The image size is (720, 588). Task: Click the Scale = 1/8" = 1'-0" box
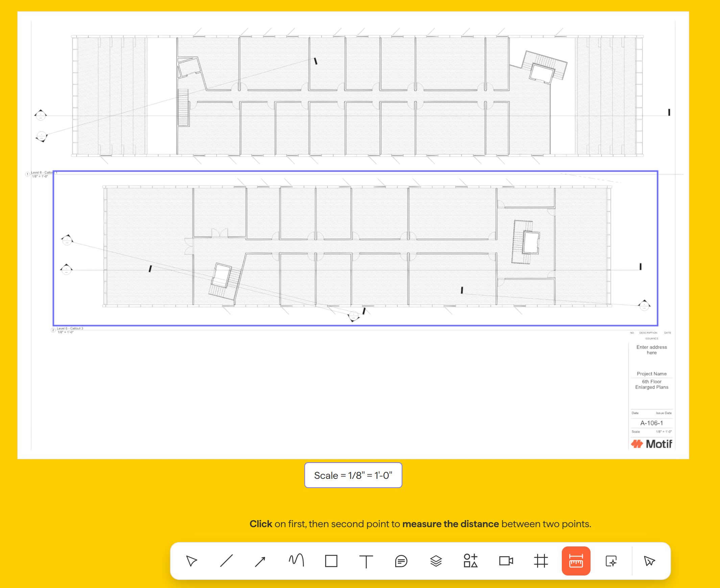click(x=353, y=475)
